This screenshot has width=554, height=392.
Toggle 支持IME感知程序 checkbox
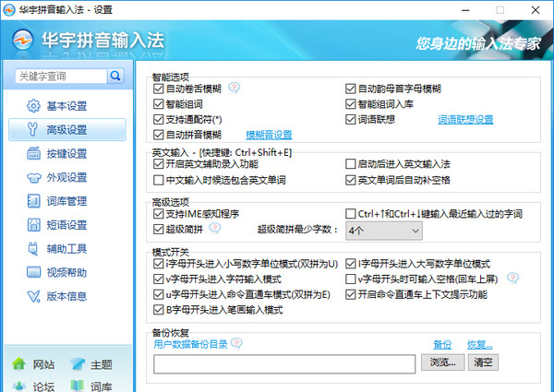158,214
